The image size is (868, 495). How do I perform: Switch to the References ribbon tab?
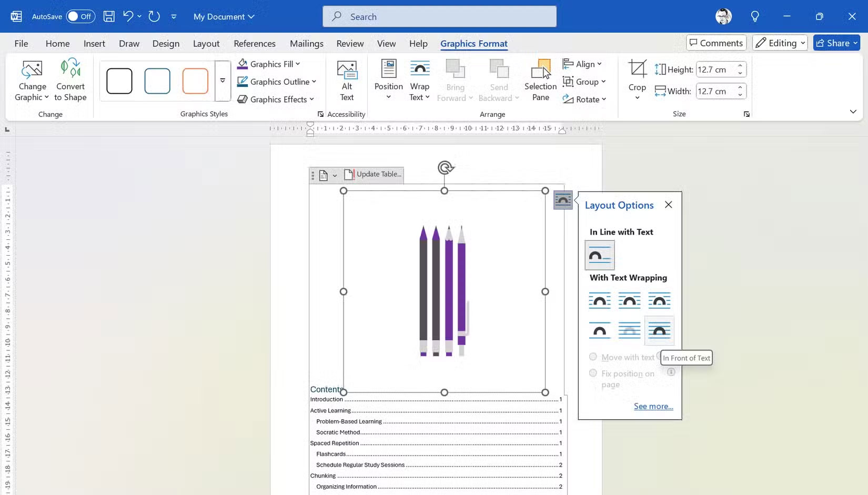coord(255,44)
